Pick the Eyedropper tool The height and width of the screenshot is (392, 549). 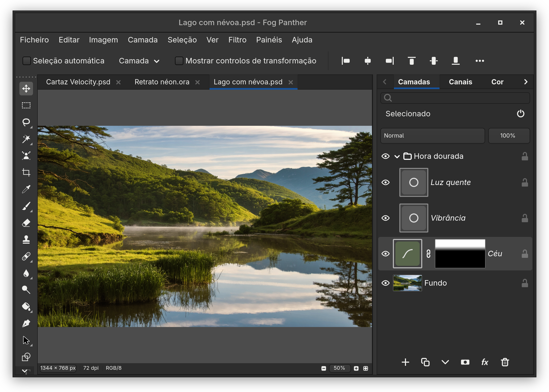click(x=26, y=189)
